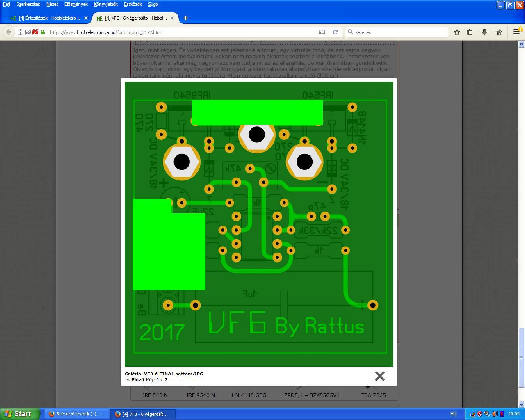Screen dimensions: 525x420
Task: Go to the home page icon
Action: pos(499,32)
